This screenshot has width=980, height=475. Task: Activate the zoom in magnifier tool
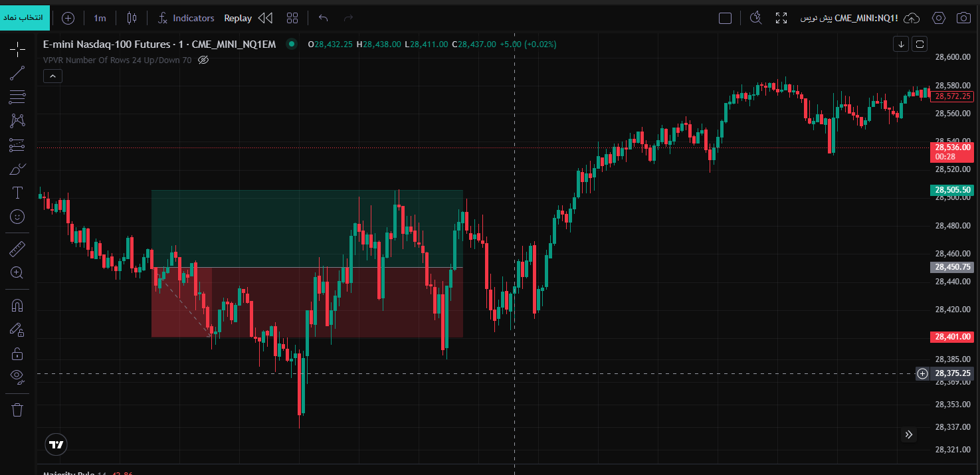(18, 272)
